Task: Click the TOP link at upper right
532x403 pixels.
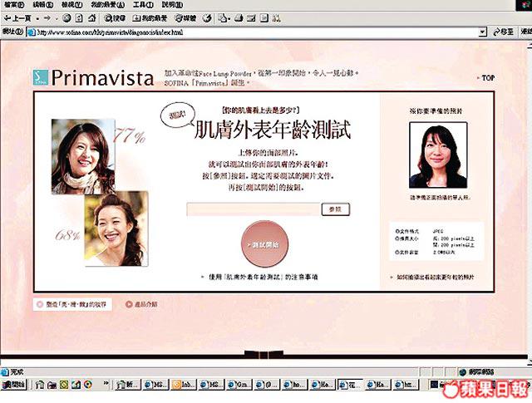Action: pyautogui.click(x=487, y=78)
